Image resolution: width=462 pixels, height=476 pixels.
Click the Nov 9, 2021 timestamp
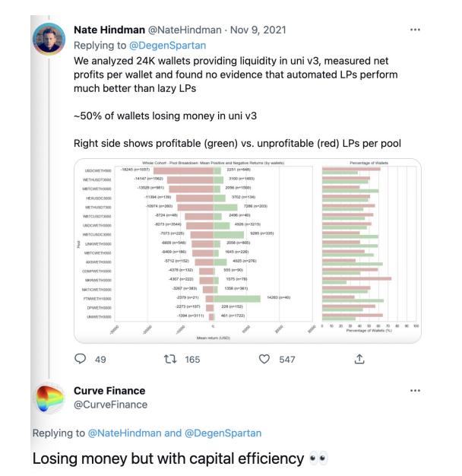[x=259, y=30]
